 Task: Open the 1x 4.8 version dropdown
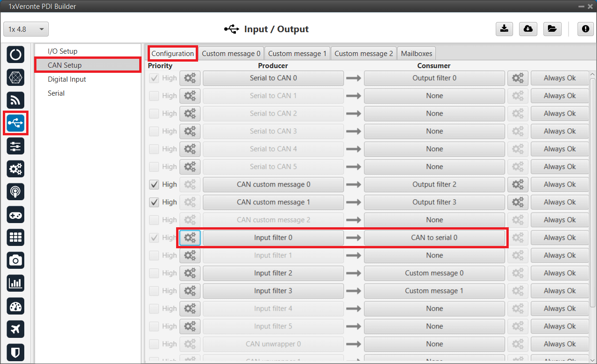(x=26, y=29)
